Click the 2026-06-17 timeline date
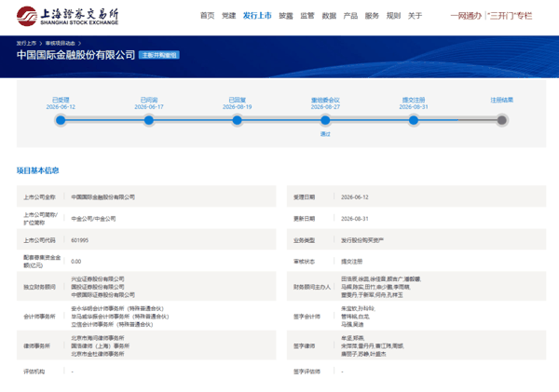This screenshot has width=559, height=392. (149, 107)
